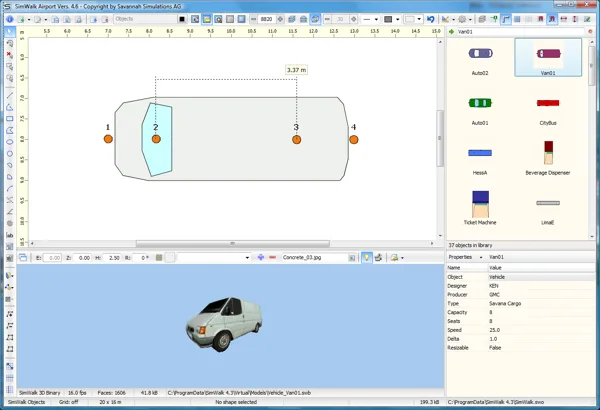The width and height of the screenshot is (600, 410).
Task: Click orange control point 2 on the windshield
Action: click(x=156, y=139)
